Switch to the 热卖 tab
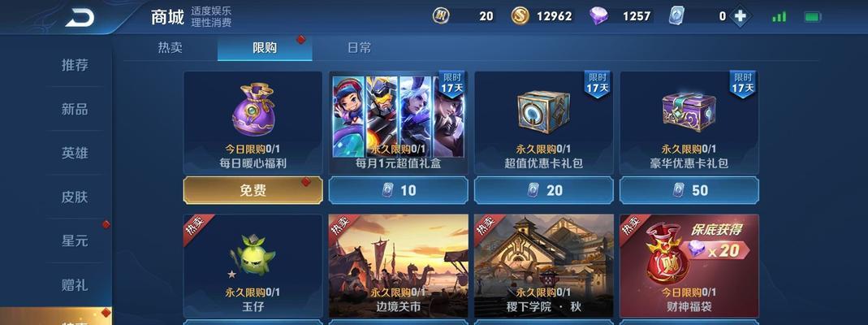This screenshot has width=868, height=325. tap(170, 48)
